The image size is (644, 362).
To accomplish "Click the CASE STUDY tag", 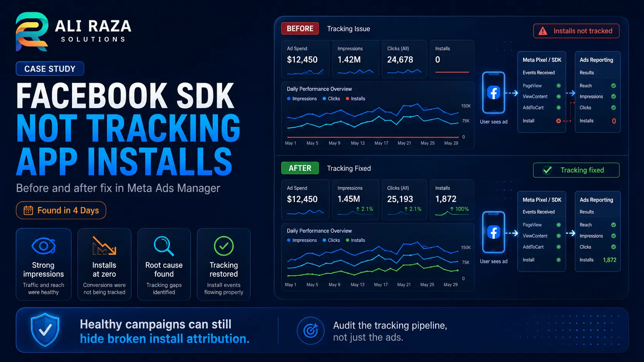I will coord(50,69).
